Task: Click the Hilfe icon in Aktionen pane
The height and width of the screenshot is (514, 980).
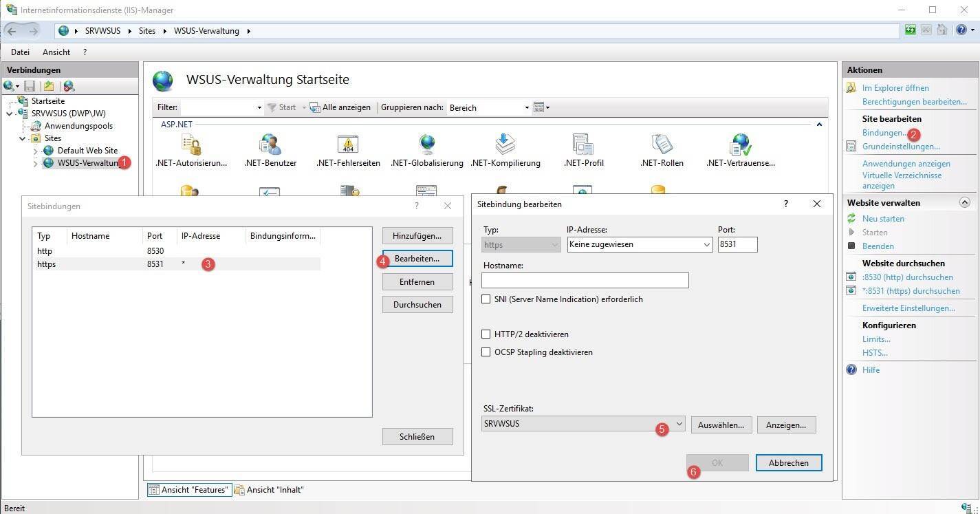Action: click(x=851, y=370)
